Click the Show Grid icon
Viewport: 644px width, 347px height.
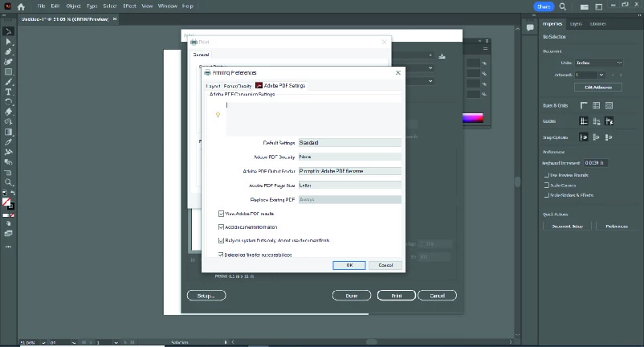pos(597,105)
